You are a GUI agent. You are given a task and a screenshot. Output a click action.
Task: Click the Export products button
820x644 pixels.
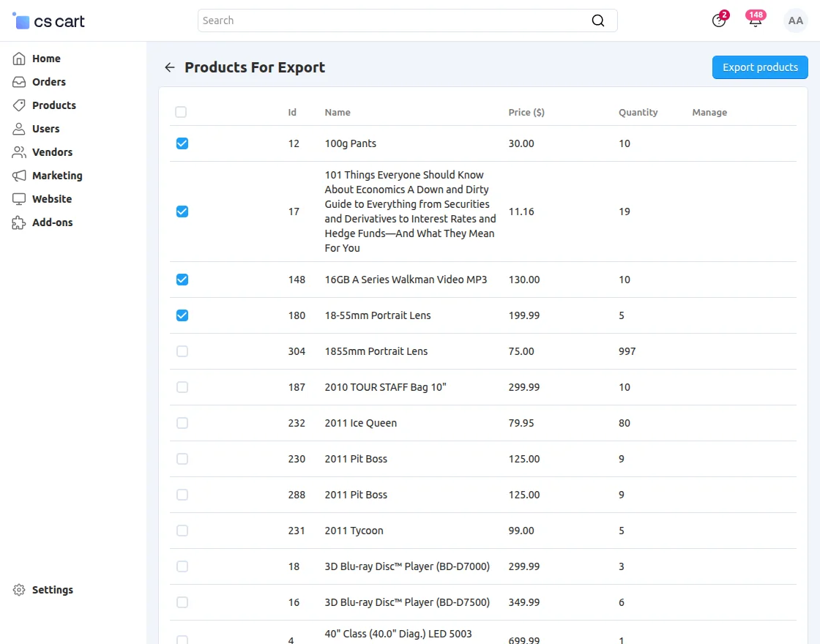(x=760, y=67)
